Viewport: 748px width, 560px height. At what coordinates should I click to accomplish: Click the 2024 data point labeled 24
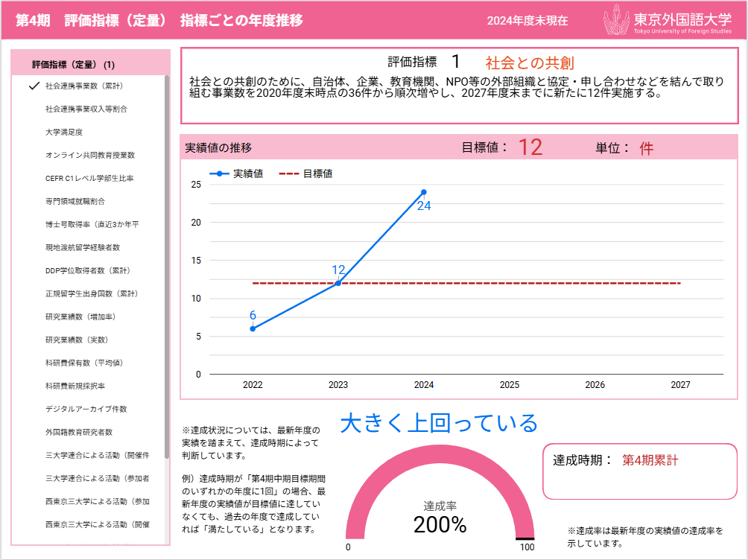pos(424,192)
